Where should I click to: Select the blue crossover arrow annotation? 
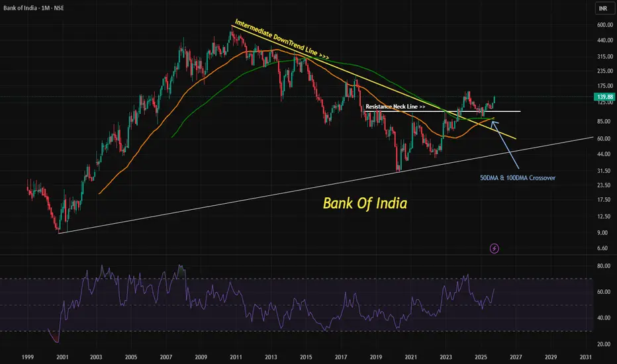tap(505, 145)
